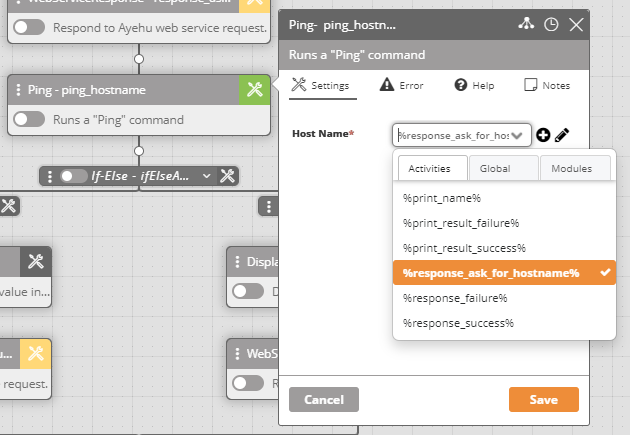The height and width of the screenshot is (435, 630).
Task: Open settings of the Ping node via green tools icon
Action: (x=254, y=90)
